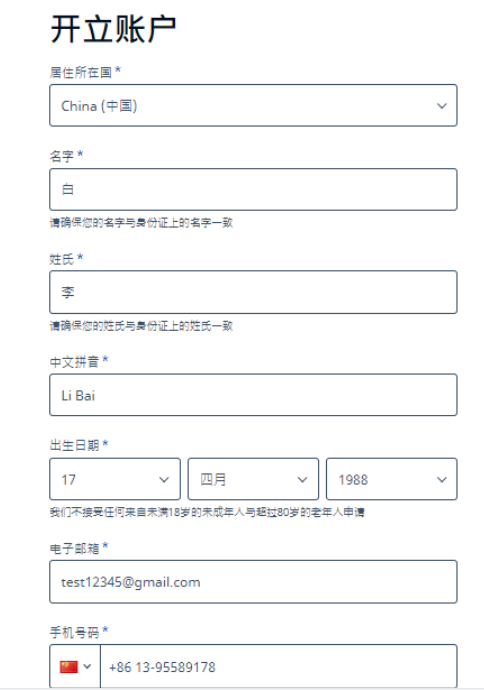Click the phone number field with +86
Image resolution: width=484 pixels, height=690 pixels.
coord(279,667)
